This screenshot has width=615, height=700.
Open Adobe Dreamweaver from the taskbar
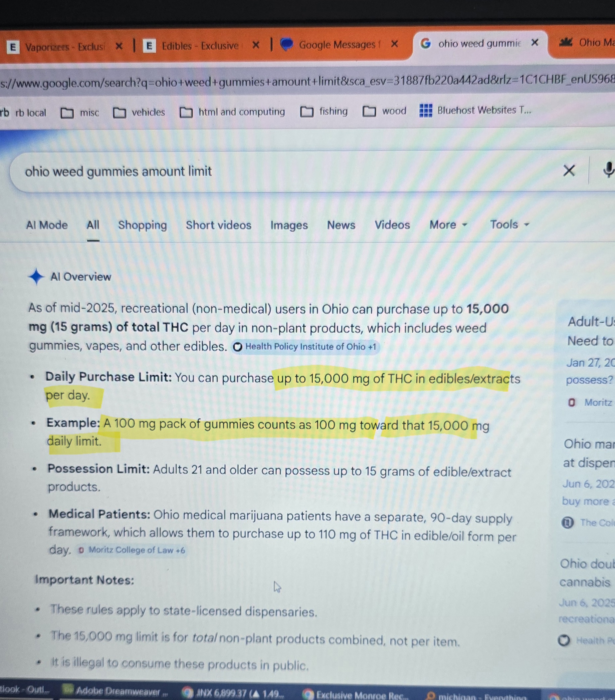point(116,691)
